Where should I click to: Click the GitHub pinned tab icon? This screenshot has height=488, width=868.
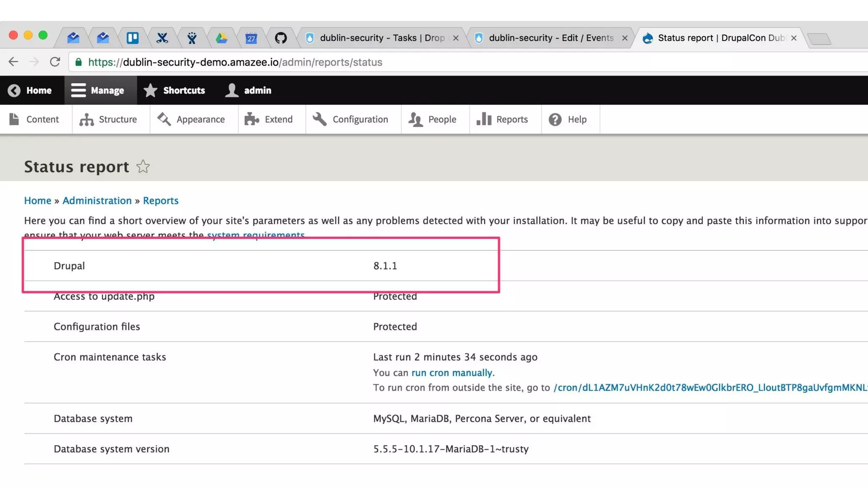click(281, 38)
